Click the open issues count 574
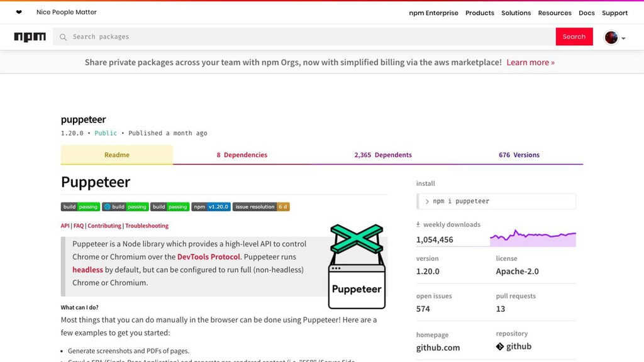This screenshot has height=362, width=644. click(x=423, y=309)
